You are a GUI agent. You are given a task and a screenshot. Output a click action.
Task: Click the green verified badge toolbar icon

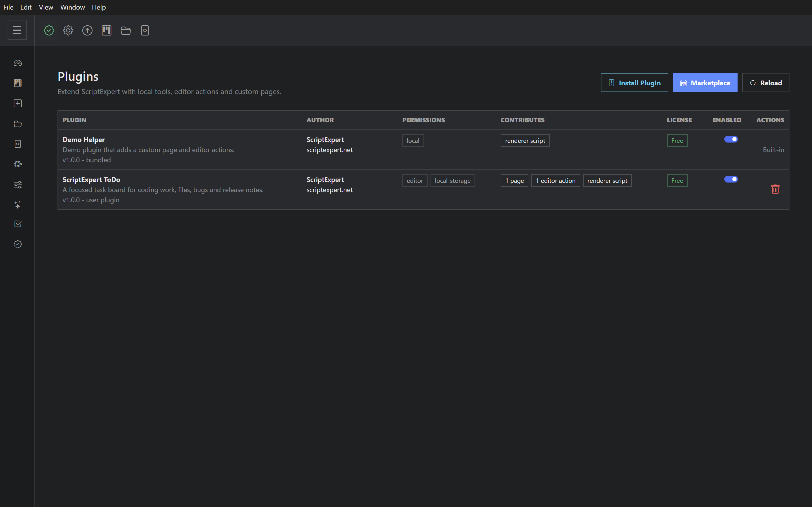(49, 30)
